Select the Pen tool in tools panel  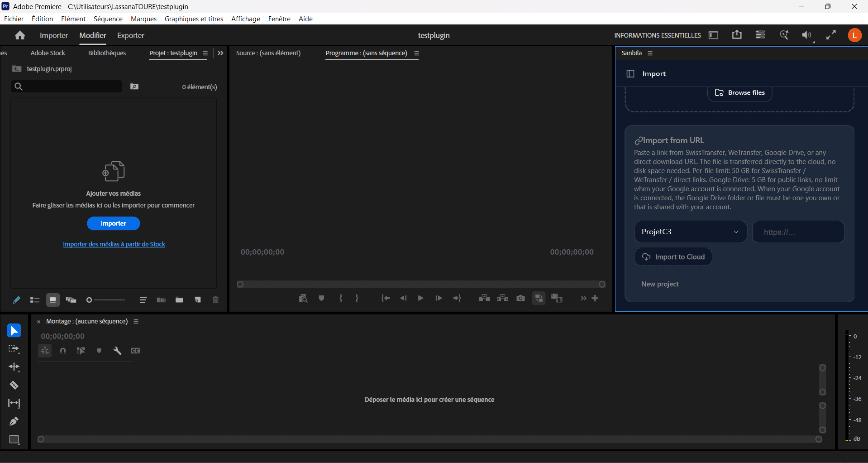point(14,421)
